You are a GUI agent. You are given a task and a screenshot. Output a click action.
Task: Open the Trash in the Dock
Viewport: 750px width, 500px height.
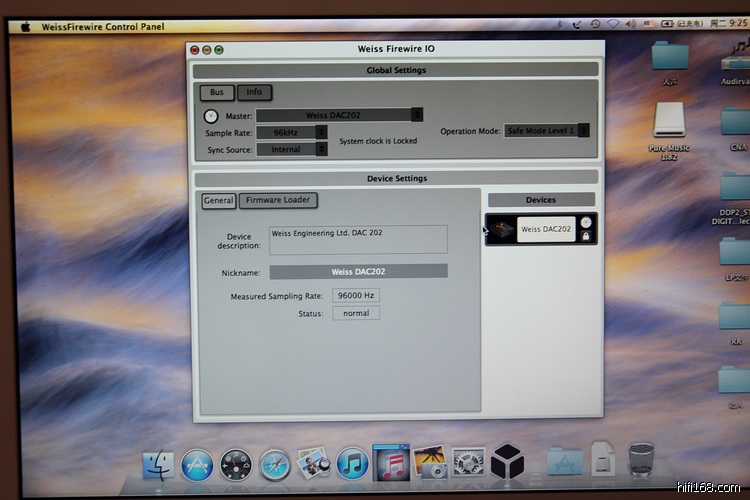pyautogui.click(x=641, y=461)
